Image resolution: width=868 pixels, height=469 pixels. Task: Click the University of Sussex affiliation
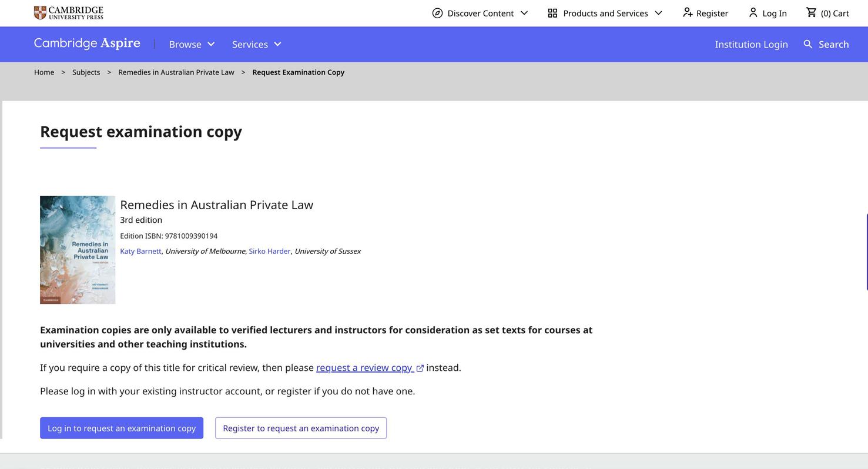327,251
